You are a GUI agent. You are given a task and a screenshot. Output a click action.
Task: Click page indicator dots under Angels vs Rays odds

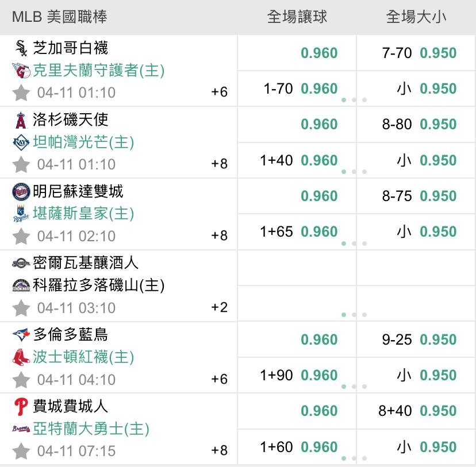pyautogui.click(x=354, y=172)
